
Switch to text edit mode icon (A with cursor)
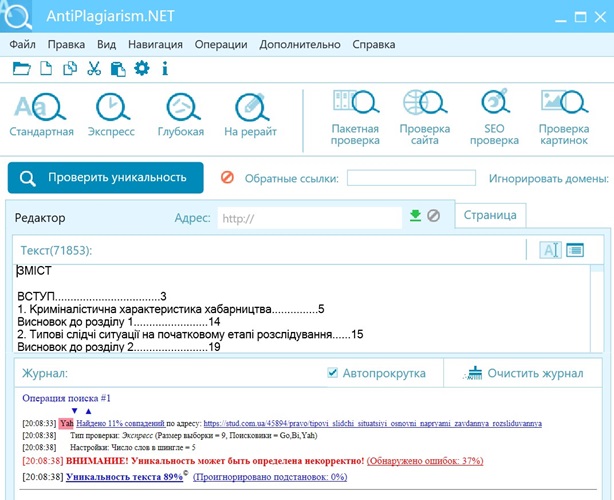551,250
